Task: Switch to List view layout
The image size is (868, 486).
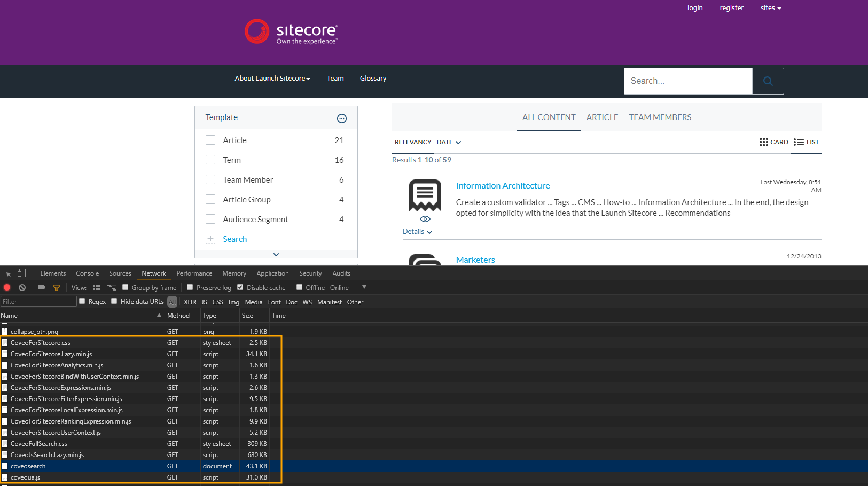Action: pos(807,142)
